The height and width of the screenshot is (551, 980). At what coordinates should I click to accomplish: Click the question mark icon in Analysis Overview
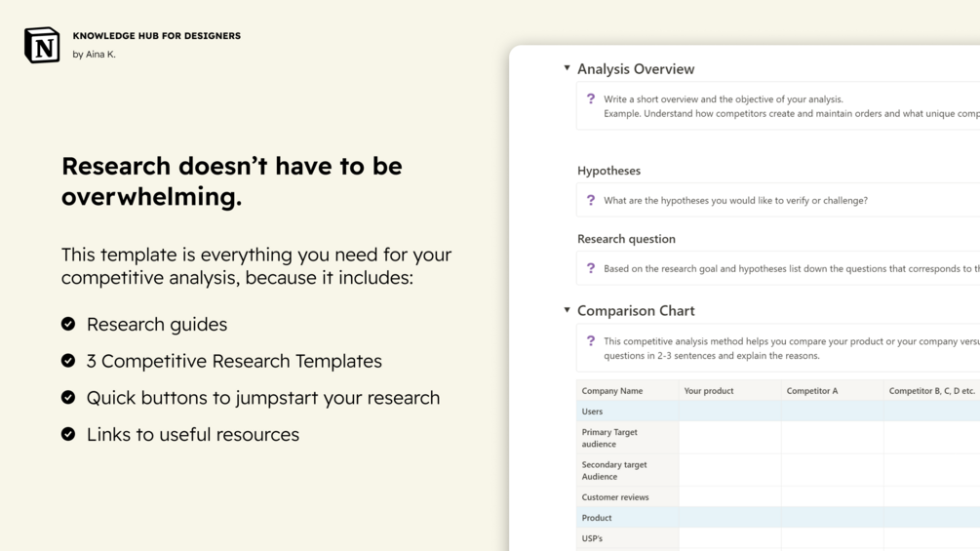pos(591,98)
